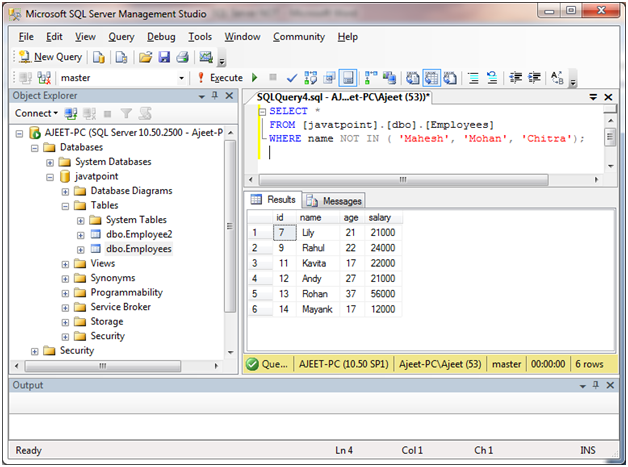Click the Decrease Indent icon
Image resolution: width=628 pixels, height=467 pixels.
(x=516, y=77)
